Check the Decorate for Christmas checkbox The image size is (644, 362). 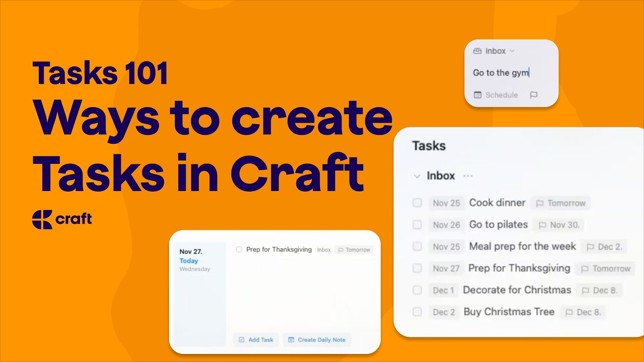click(x=417, y=290)
